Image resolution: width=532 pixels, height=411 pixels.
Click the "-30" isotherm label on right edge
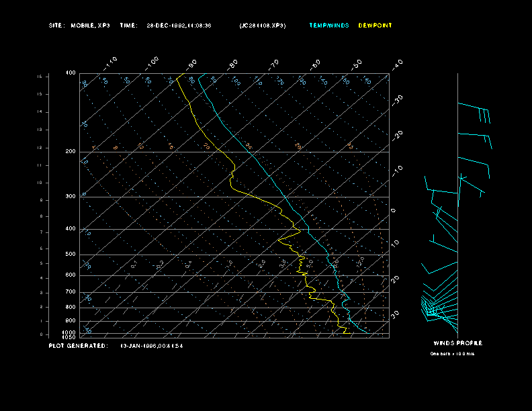398,100
